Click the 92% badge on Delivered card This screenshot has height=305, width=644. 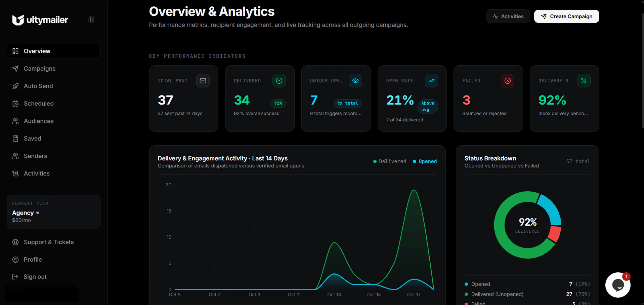[278, 103]
